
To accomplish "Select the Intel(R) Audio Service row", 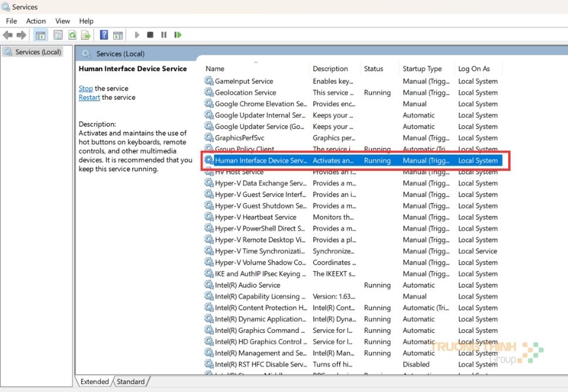I will click(247, 285).
